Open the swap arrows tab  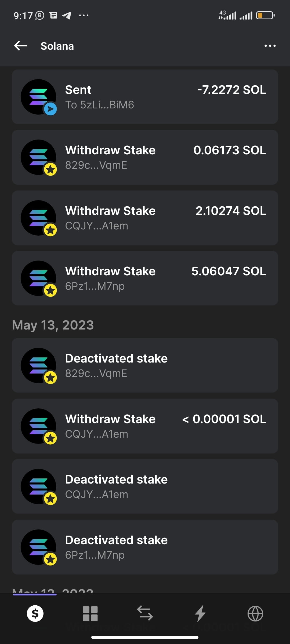point(145,614)
